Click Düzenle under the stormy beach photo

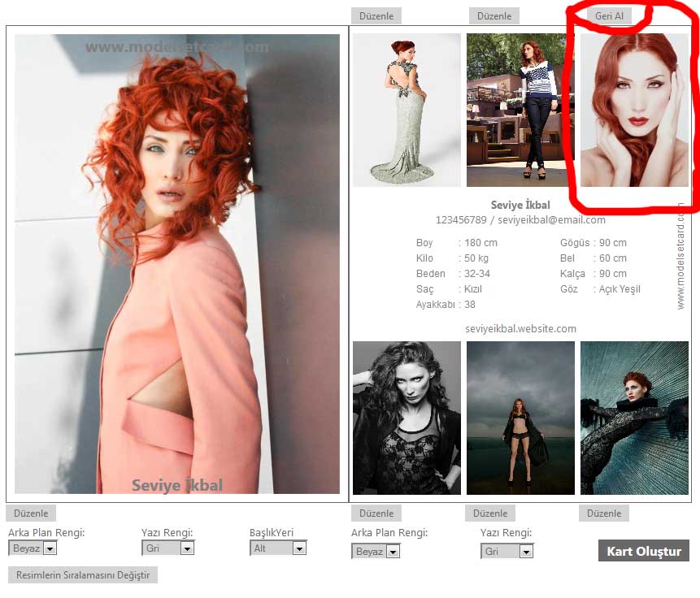[x=490, y=513]
